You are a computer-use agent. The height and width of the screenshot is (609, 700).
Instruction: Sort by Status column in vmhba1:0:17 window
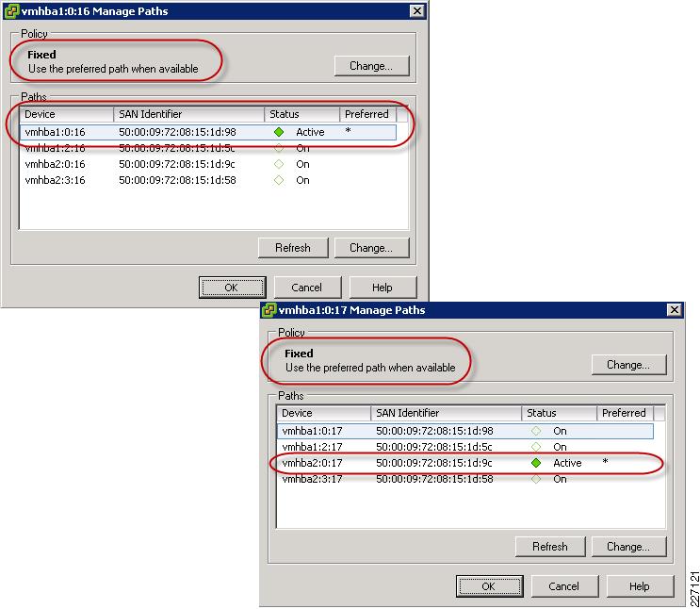[559, 413]
